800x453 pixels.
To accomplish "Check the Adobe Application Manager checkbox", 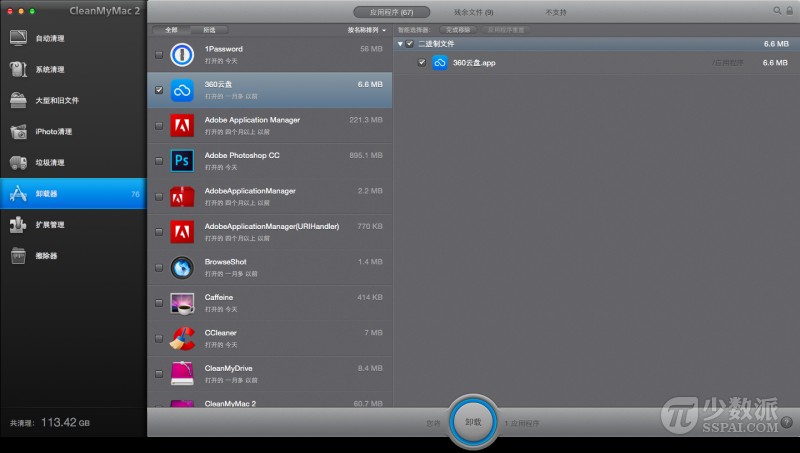I will (159, 125).
